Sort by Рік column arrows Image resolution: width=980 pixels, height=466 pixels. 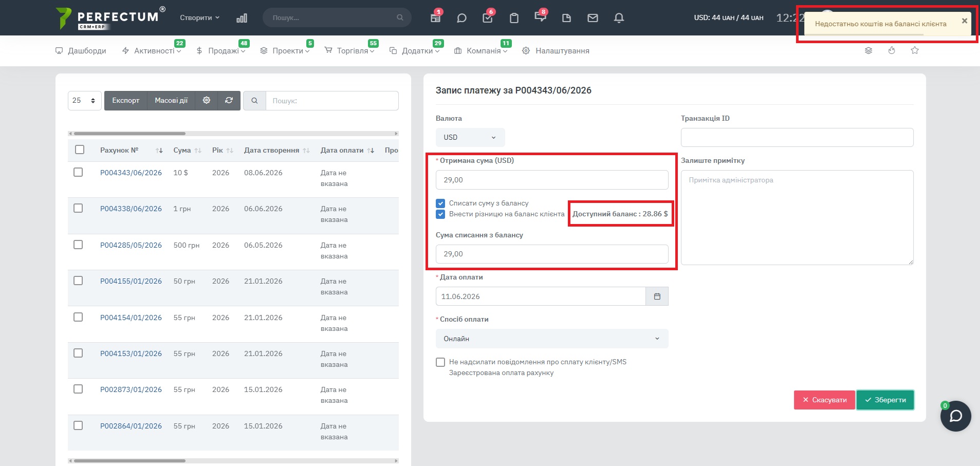tap(230, 151)
